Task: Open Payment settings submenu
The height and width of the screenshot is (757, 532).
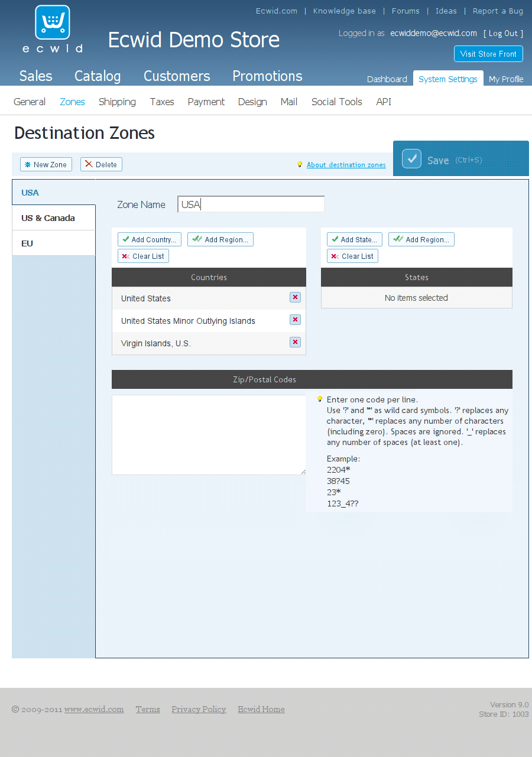Action: (x=206, y=102)
